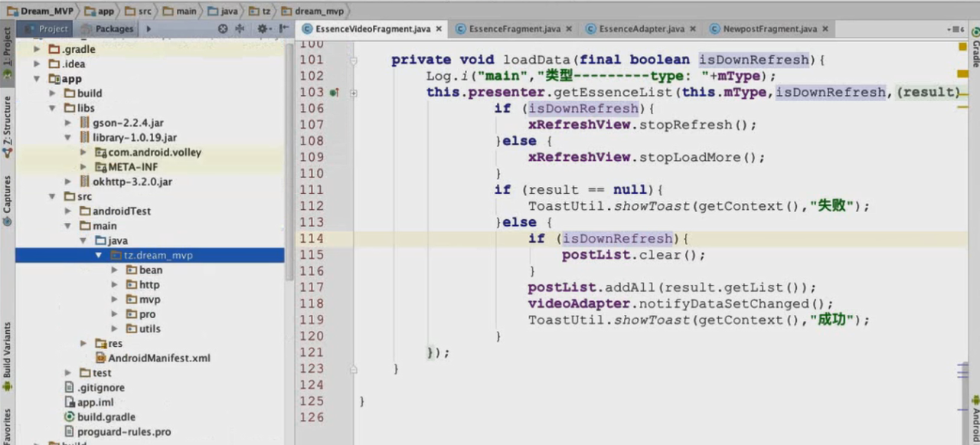Image resolution: width=980 pixels, height=445 pixels.
Task: Click the collapse all icon in Project panel
Action: tap(240, 28)
